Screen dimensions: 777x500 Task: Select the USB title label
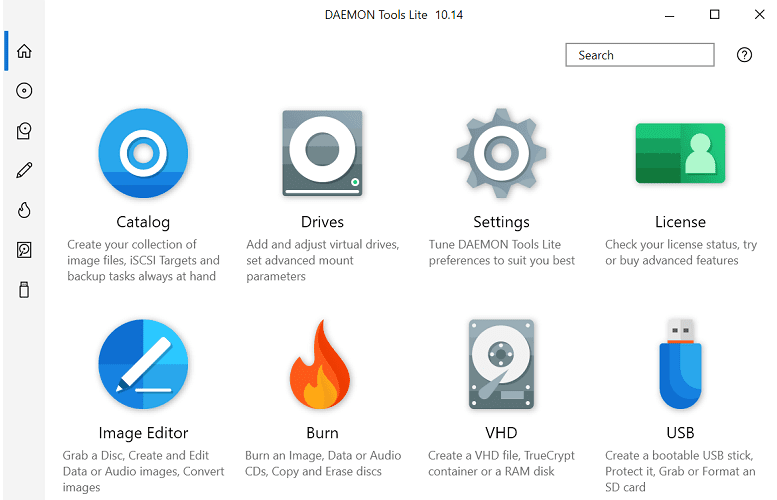pos(680,433)
